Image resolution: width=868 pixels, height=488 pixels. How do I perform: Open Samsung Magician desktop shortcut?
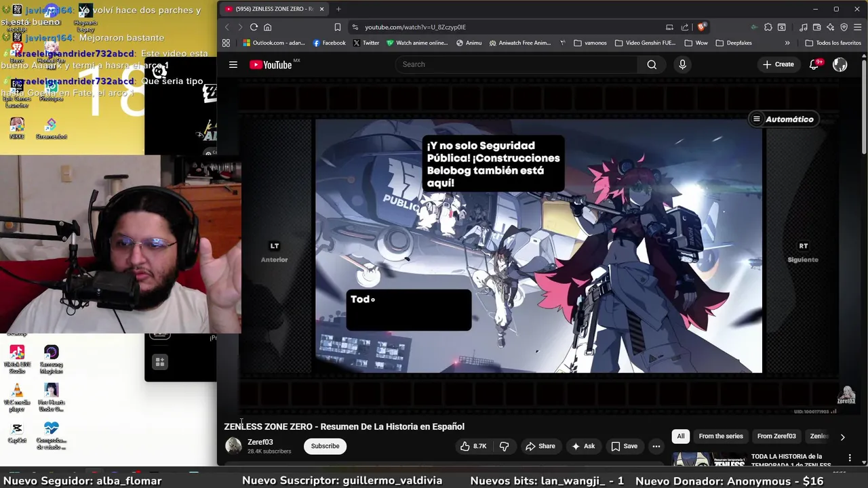point(51,359)
